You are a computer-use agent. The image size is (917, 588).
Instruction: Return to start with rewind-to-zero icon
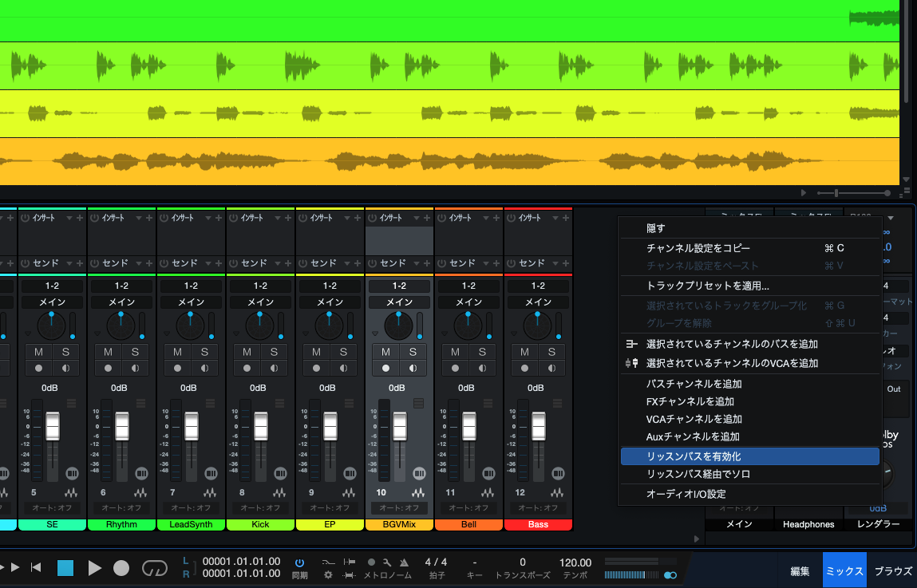(36, 568)
